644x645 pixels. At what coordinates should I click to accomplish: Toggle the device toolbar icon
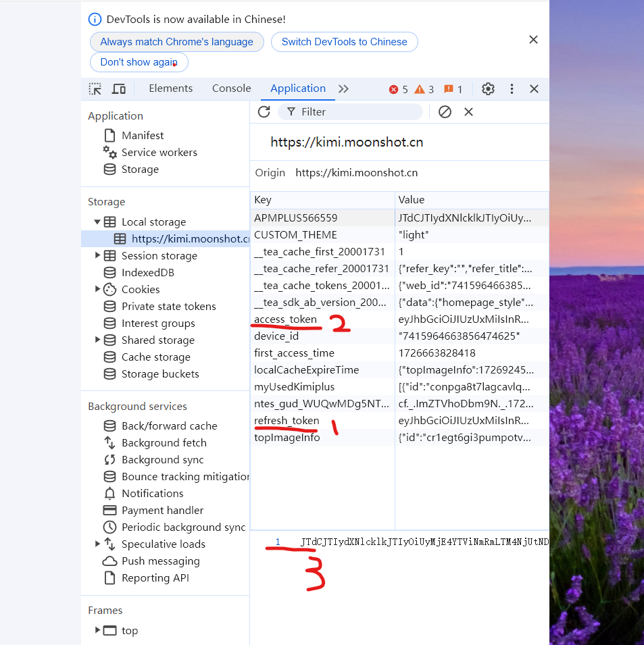coord(118,89)
